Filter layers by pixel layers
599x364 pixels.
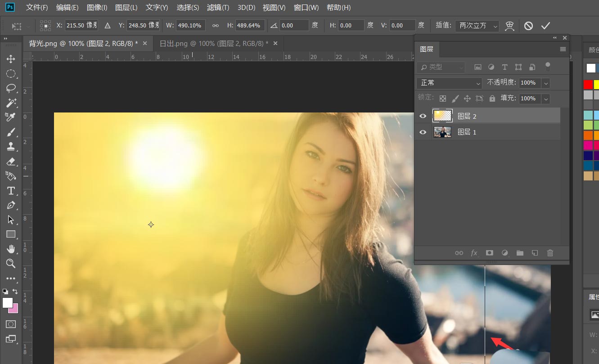(478, 67)
